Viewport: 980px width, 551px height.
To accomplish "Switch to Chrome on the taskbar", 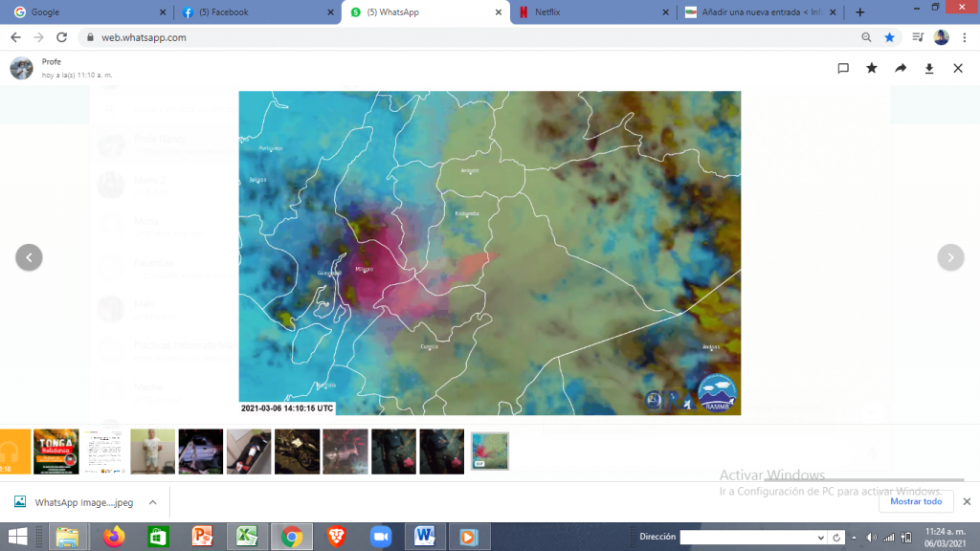I will [x=291, y=537].
